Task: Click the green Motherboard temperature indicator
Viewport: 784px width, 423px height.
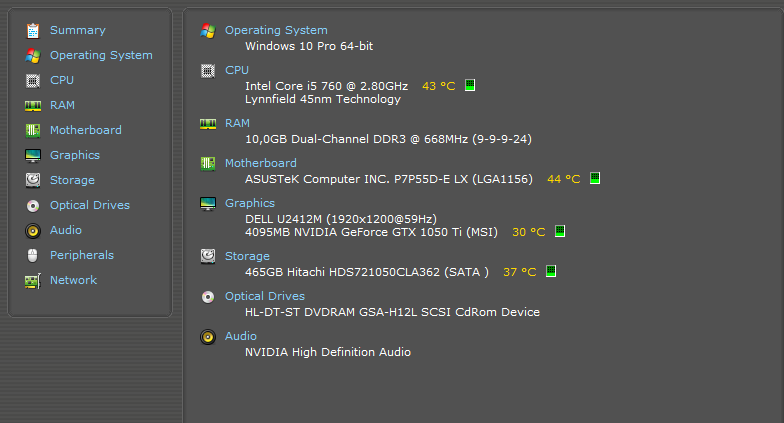Action: [x=595, y=178]
